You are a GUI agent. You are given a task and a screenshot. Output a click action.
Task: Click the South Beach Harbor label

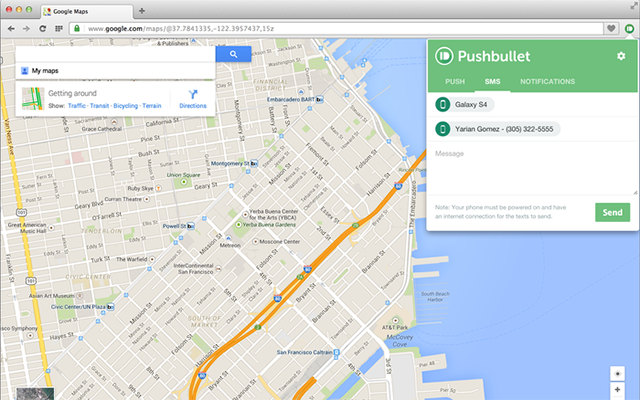435,297
